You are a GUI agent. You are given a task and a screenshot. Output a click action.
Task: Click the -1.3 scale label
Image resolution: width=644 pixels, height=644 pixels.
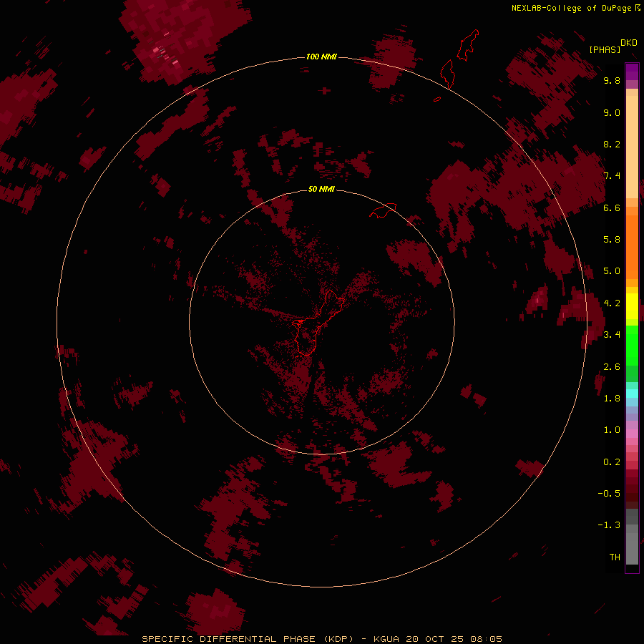click(x=609, y=525)
